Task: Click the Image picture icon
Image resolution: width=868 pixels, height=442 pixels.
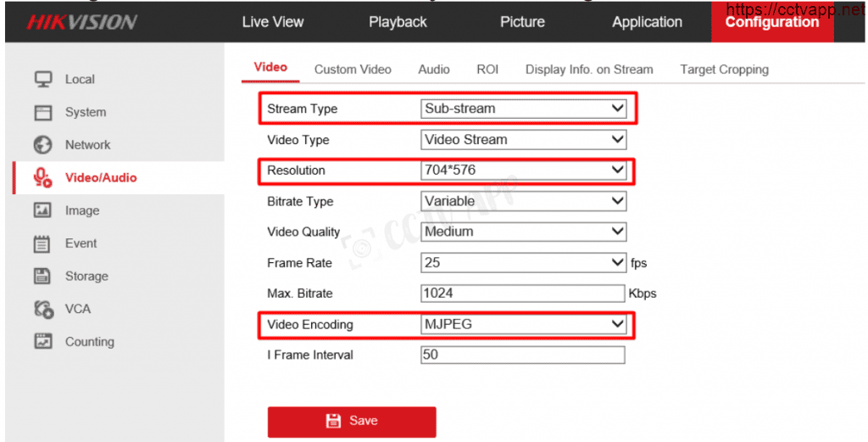Action: click(x=42, y=210)
